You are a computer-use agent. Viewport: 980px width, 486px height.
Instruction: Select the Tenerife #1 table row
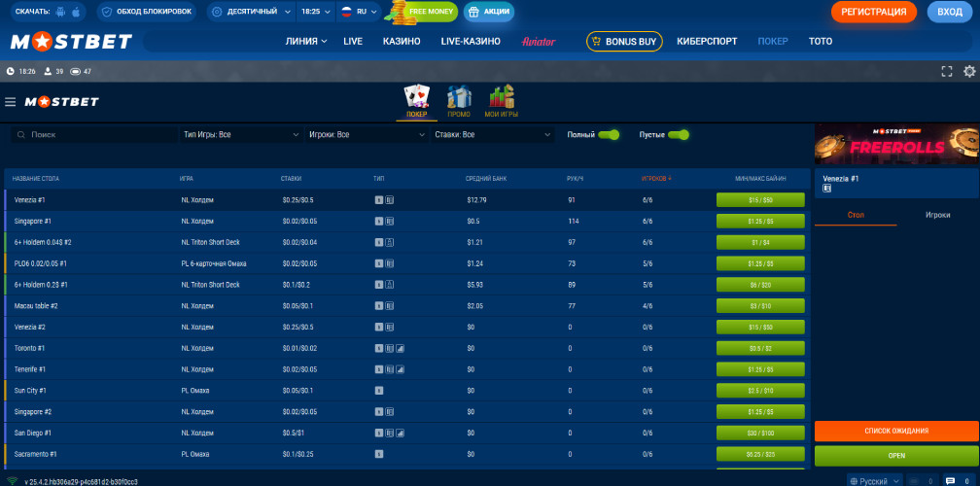pyautogui.click(x=406, y=369)
